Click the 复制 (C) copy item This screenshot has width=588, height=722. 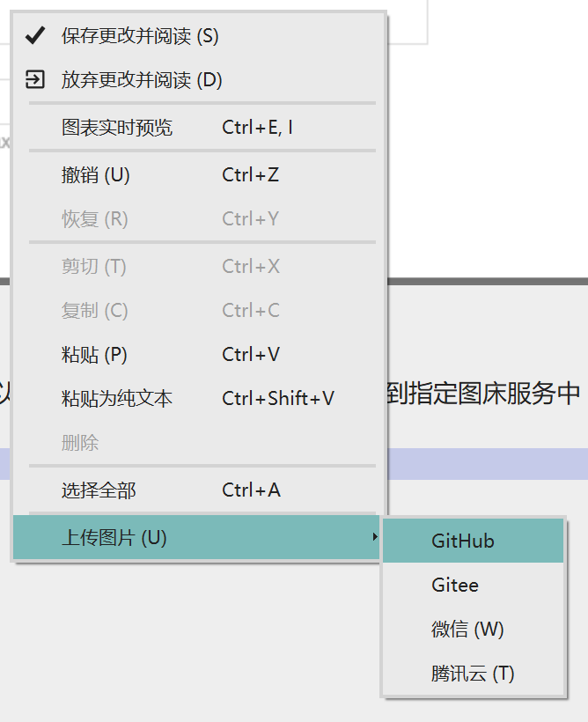coord(197,310)
